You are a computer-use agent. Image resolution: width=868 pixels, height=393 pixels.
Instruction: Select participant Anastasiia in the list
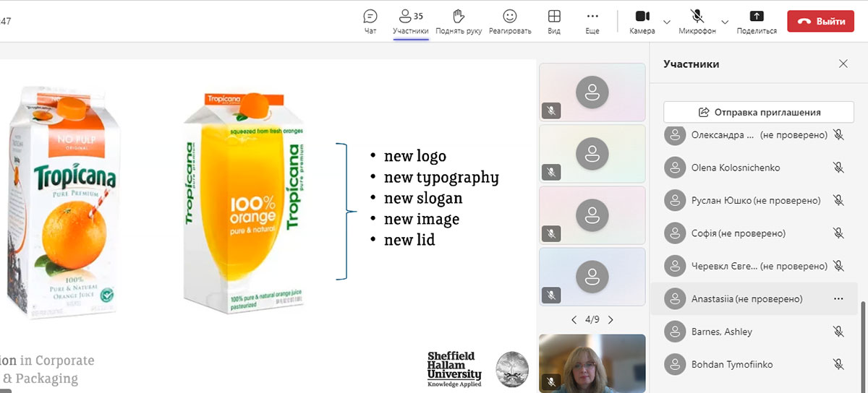pyautogui.click(x=754, y=298)
